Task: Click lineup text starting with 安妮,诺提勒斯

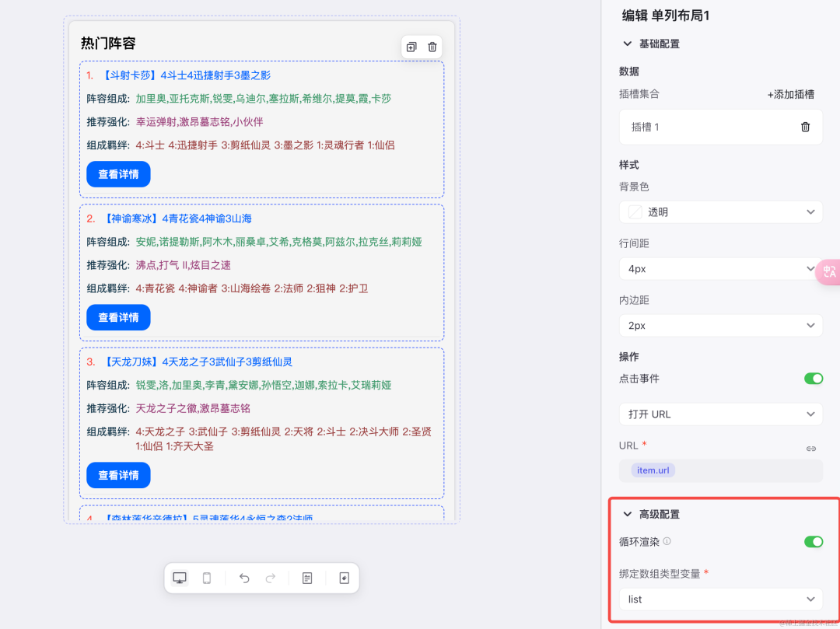Action: pyautogui.click(x=278, y=242)
